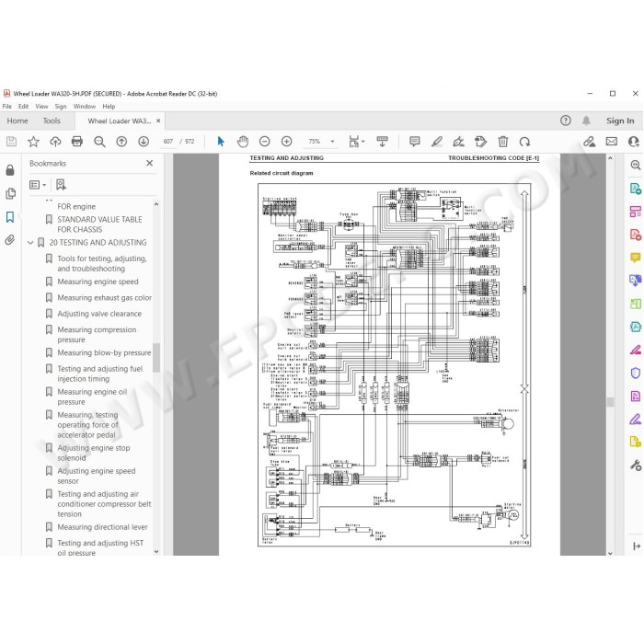Open the search tool in right pane

click(636, 165)
